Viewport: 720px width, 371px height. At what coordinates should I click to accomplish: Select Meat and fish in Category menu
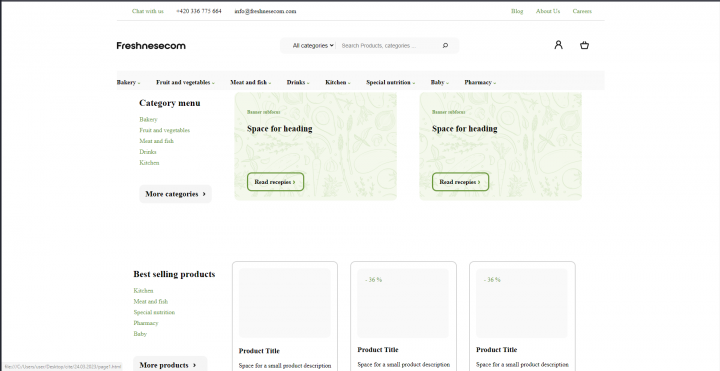pyautogui.click(x=157, y=141)
